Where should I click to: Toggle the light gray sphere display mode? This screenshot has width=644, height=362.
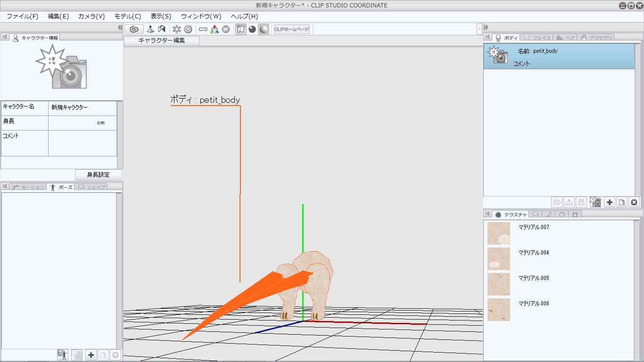point(264,29)
